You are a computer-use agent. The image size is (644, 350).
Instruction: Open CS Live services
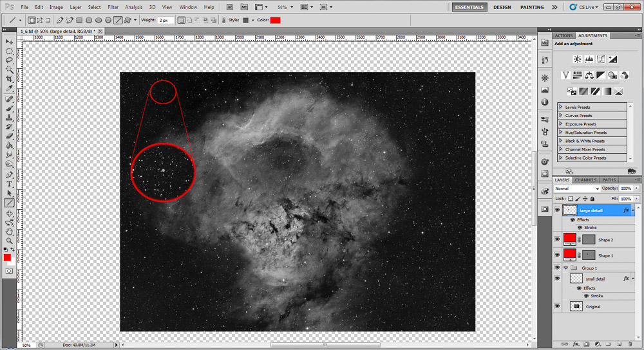tap(583, 7)
